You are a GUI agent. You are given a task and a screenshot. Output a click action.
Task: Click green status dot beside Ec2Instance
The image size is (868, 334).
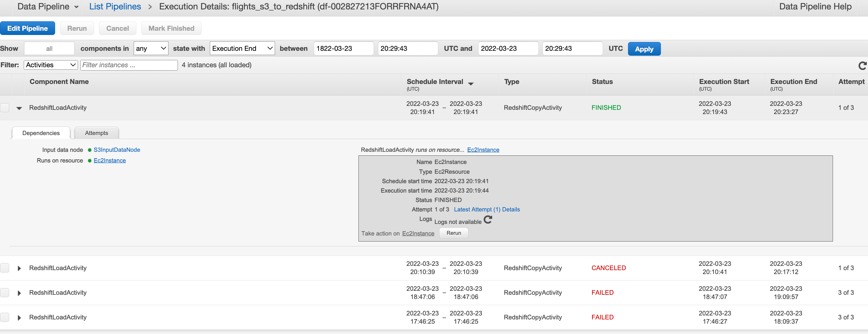[x=90, y=161]
